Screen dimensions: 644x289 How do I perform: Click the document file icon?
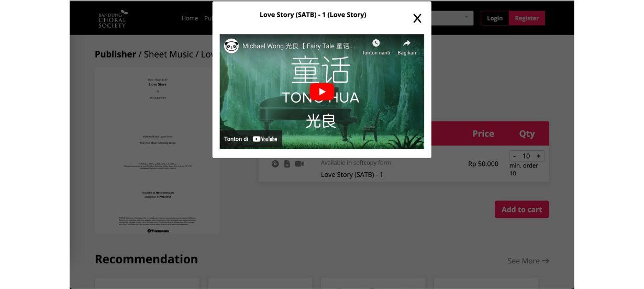click(287, 164)
